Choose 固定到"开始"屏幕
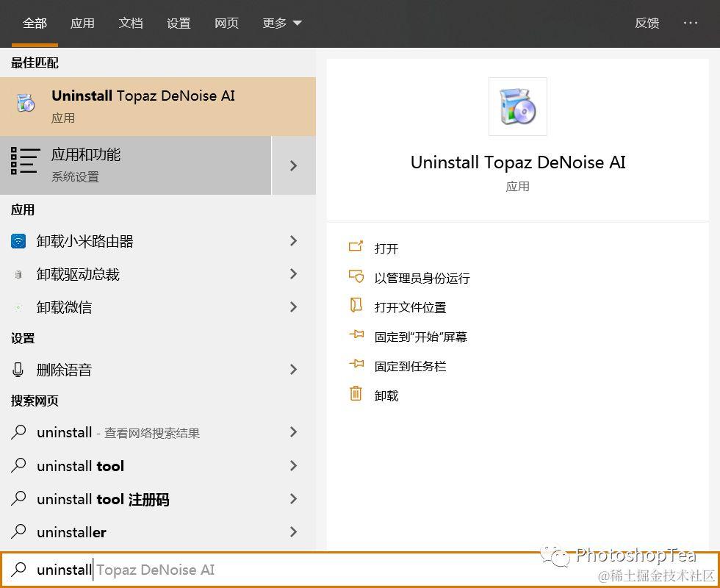The height and width of the screenshot is (588, 720). pos(420,337)
